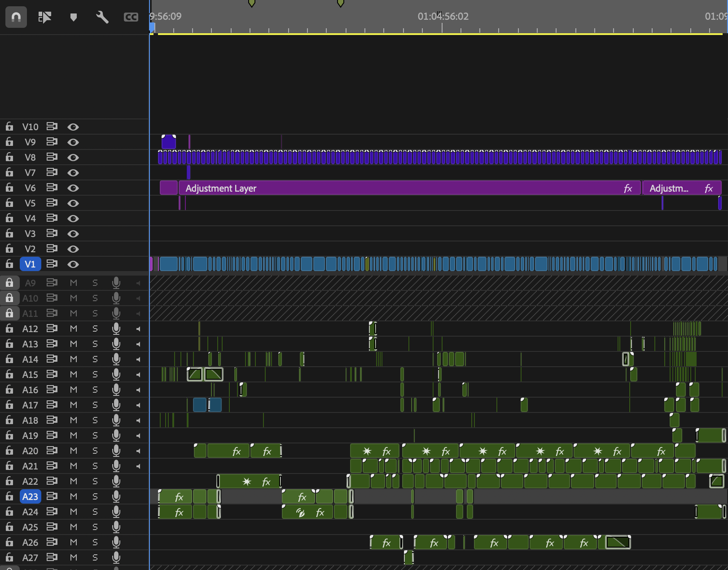Mute audio track A15
The height and width of the screenshot is (570, 728).
74,374
